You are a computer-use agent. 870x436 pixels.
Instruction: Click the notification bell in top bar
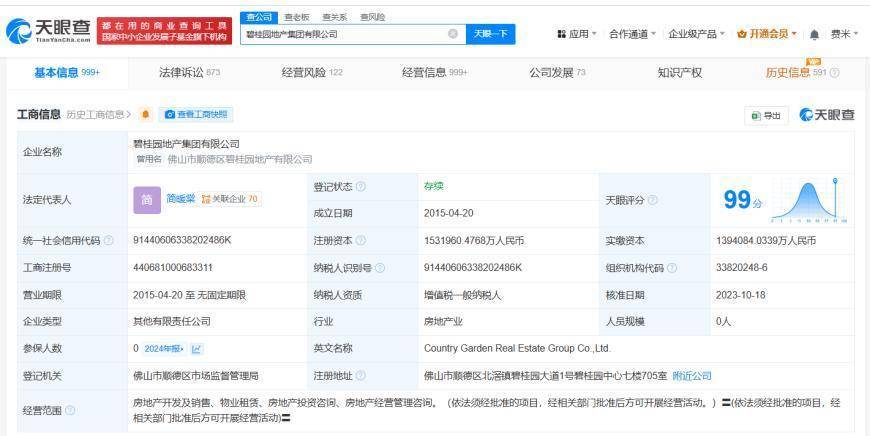pos(814,34)
